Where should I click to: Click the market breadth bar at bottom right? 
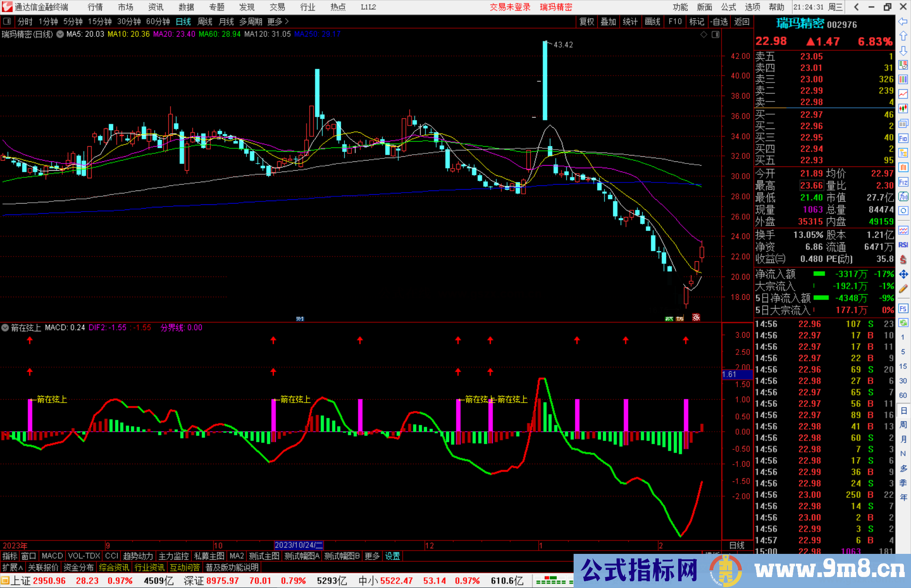tap(550, 580)
